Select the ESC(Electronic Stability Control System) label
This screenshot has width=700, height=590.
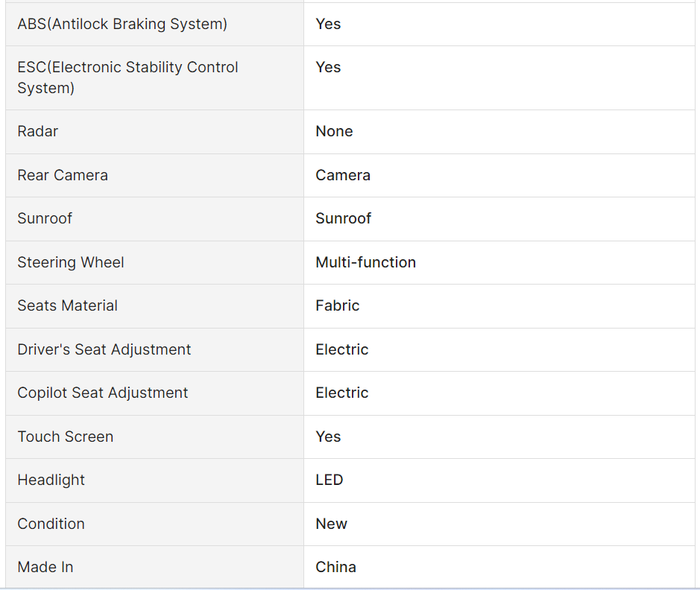127,77
